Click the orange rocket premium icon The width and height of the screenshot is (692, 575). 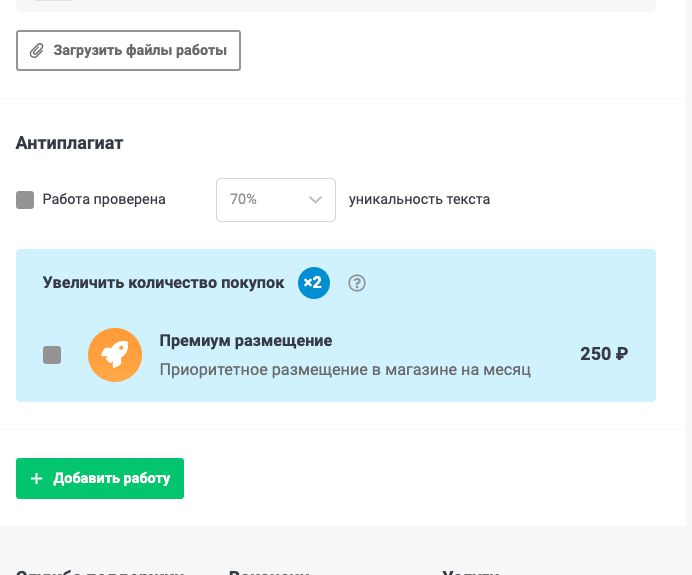[x=115, y=355]
